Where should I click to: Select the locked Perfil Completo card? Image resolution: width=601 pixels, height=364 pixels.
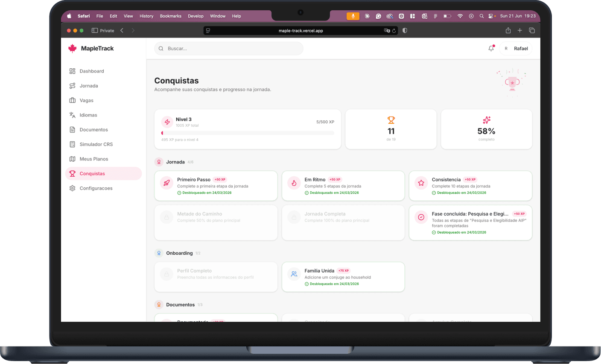pyautogui.click(x=216, y=277)
